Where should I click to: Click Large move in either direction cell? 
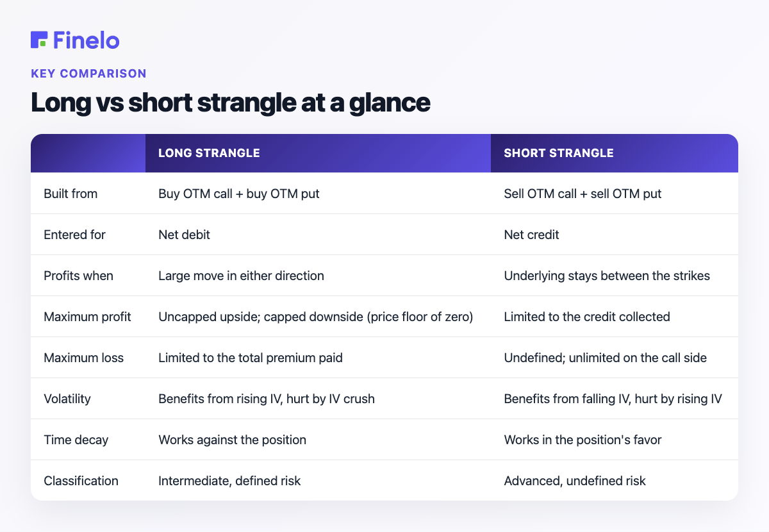241,276
